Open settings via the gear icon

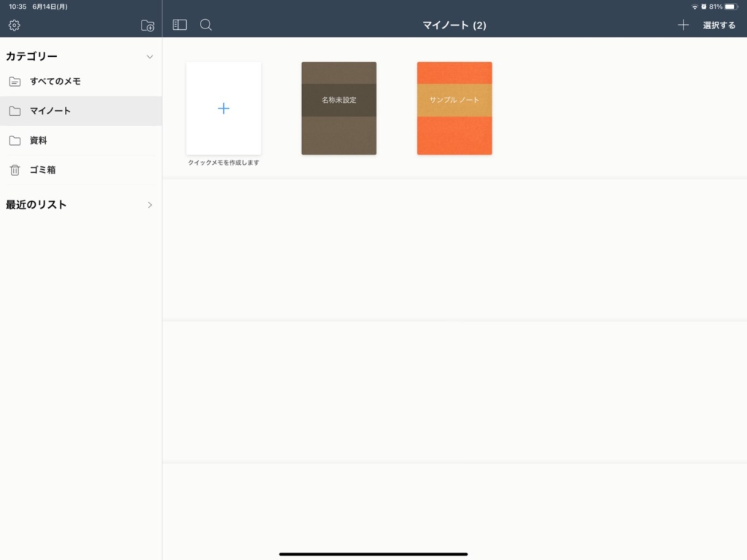tap(15, 26)
